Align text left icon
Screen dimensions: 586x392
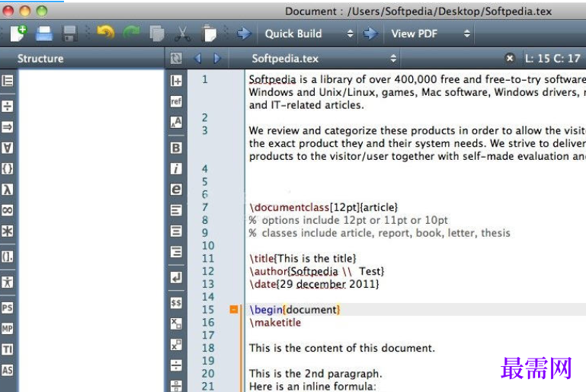[176, 210]
